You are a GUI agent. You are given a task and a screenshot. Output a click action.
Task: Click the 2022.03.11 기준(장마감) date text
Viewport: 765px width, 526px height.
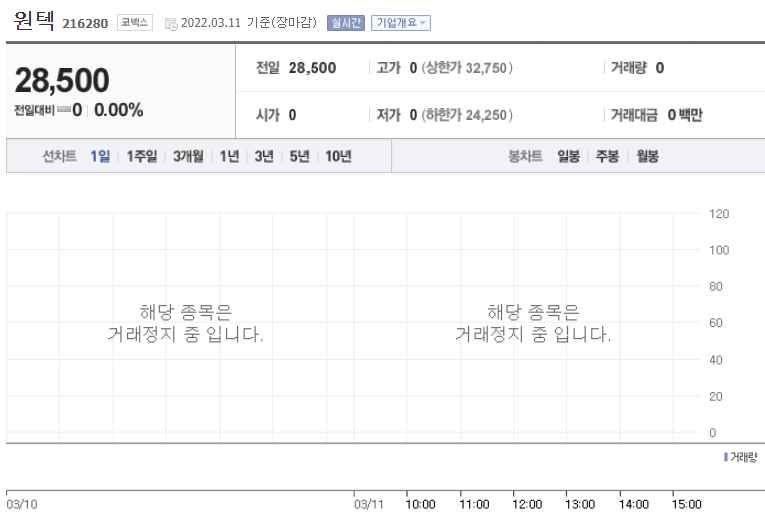(249, 23)
